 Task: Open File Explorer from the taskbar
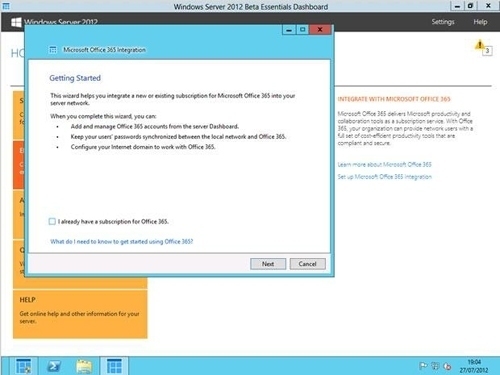[x=84, y=366]
